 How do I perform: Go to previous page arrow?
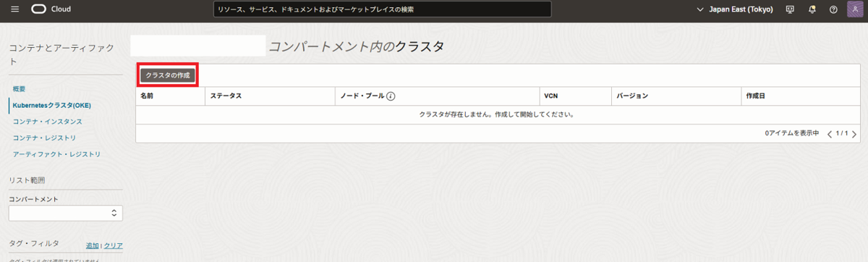point(830,134)
